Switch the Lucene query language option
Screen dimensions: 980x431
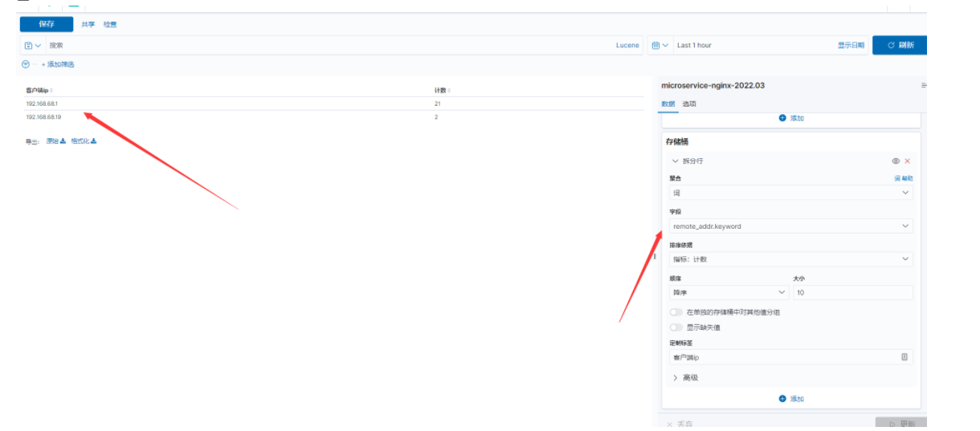pyautogui.click(x=627, y=46)
